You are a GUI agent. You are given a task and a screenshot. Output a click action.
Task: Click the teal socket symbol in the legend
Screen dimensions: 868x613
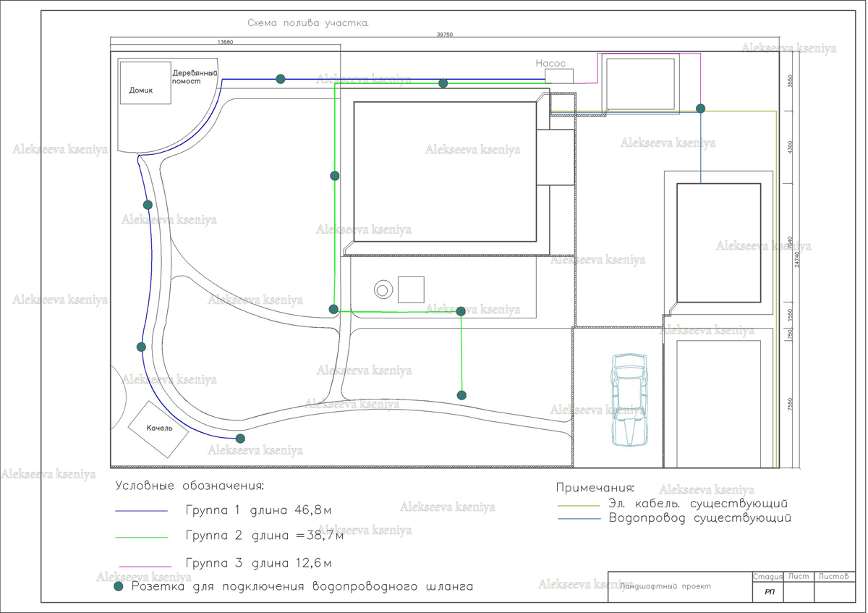coord(120,587)
